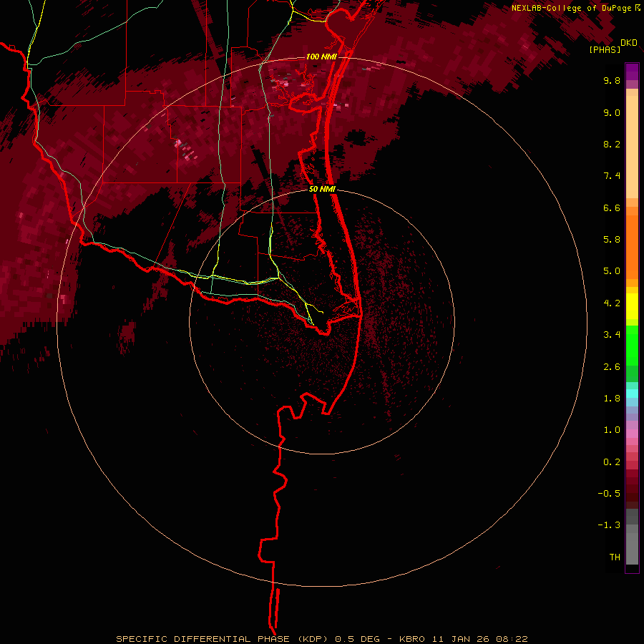Pick the cyan band on the color bar
Screen dimensions: 644x644
[x=632, y=394]
